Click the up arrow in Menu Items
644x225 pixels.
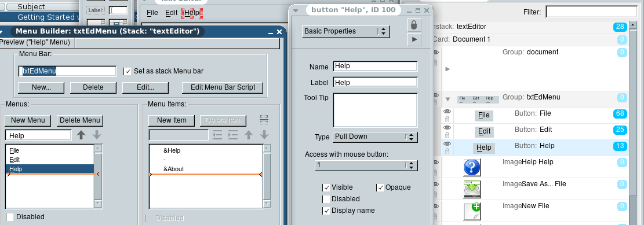pyautogui.click(x=249, y=135)
